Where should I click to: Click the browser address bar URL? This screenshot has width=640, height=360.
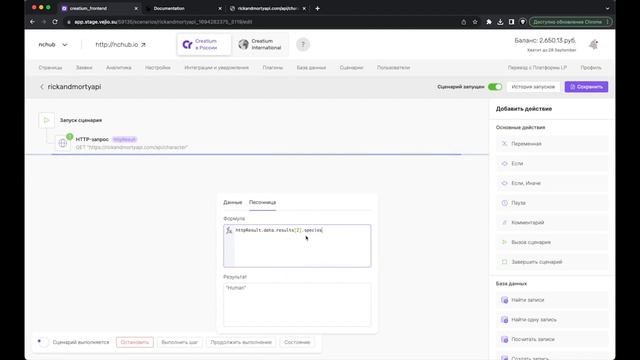pos(163,22)
